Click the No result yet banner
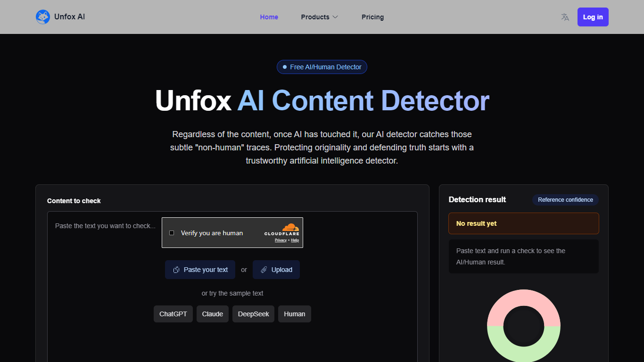644x362 pixels. coord(524,223)
